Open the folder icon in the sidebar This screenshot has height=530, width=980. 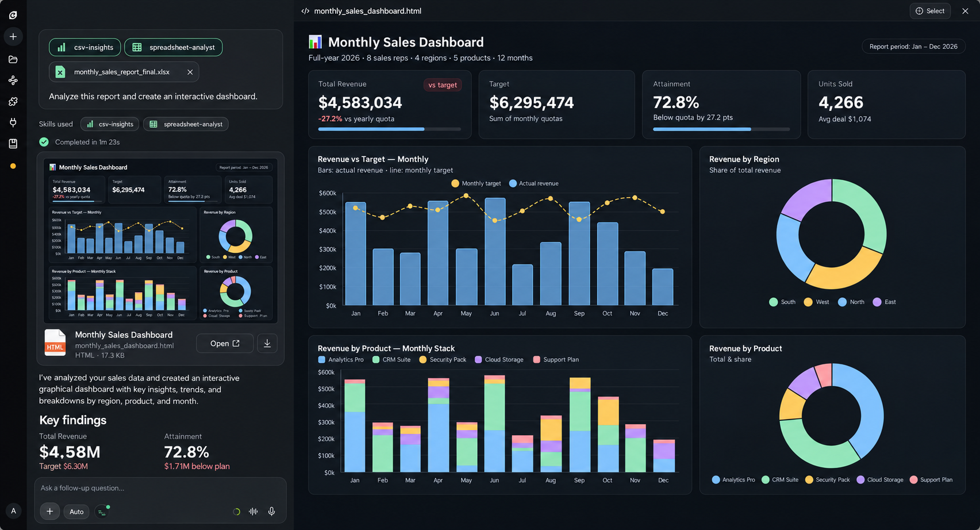click(13, 59)
